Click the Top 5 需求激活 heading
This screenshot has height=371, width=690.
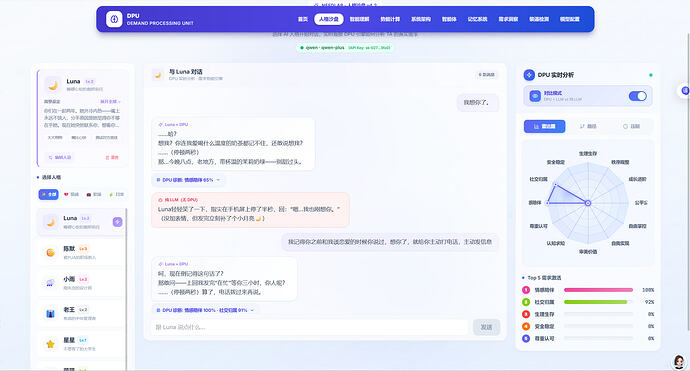(544, 278)
